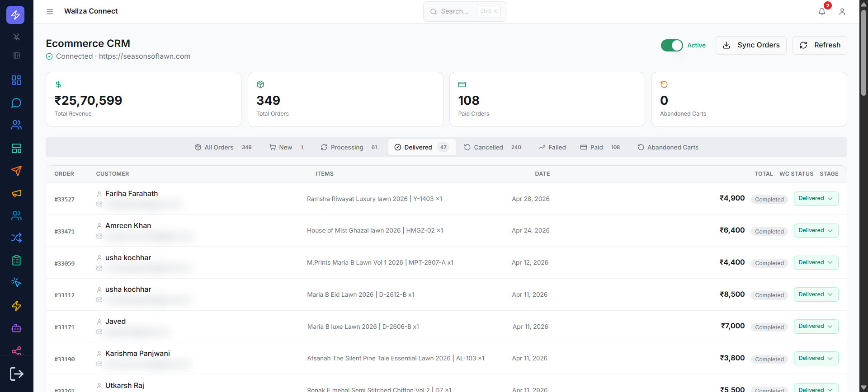Click the Refresh button

tap(820, 45)
